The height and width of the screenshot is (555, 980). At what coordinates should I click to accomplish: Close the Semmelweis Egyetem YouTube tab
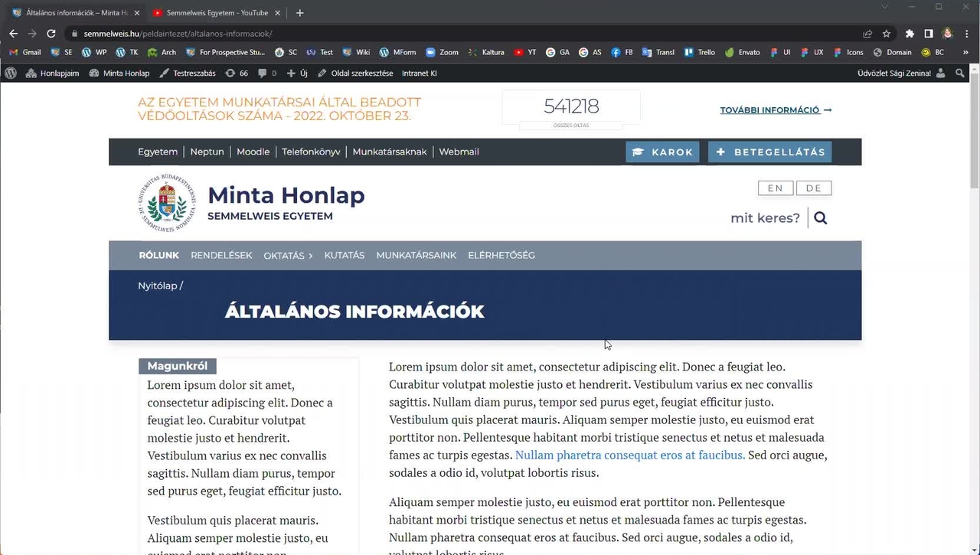click(x=277, y=13)
